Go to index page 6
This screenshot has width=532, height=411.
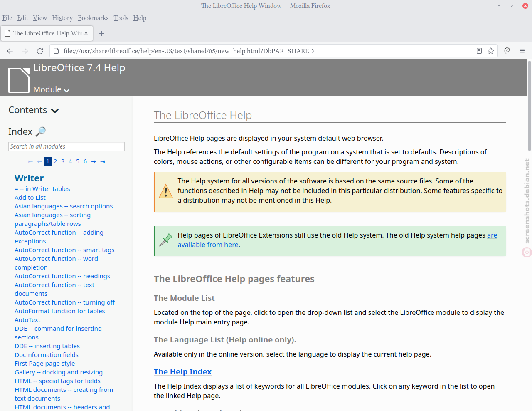[85, 161]
